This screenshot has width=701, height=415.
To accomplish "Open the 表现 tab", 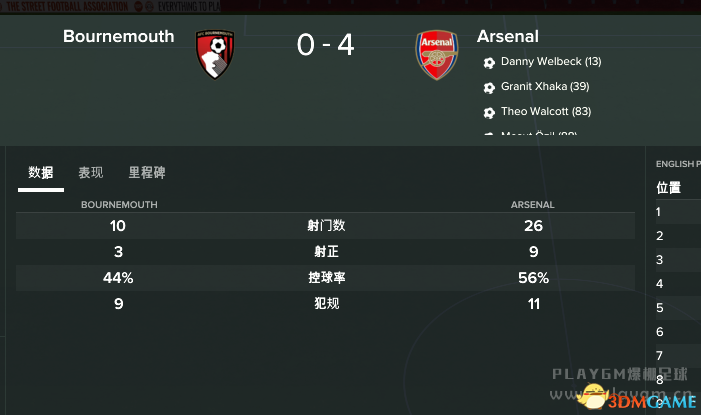I will click(91, 173).
